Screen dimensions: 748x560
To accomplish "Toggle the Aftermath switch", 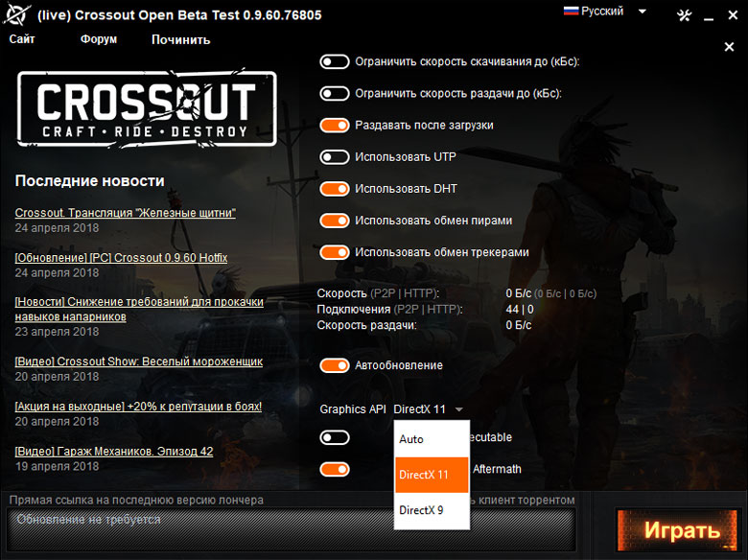I will [x=335, y=469].
